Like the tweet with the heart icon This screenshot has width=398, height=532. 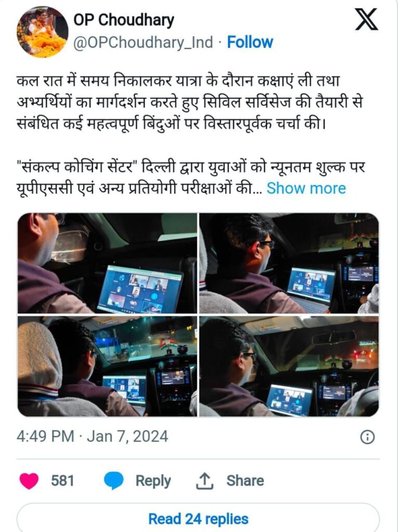pos(29,481)
